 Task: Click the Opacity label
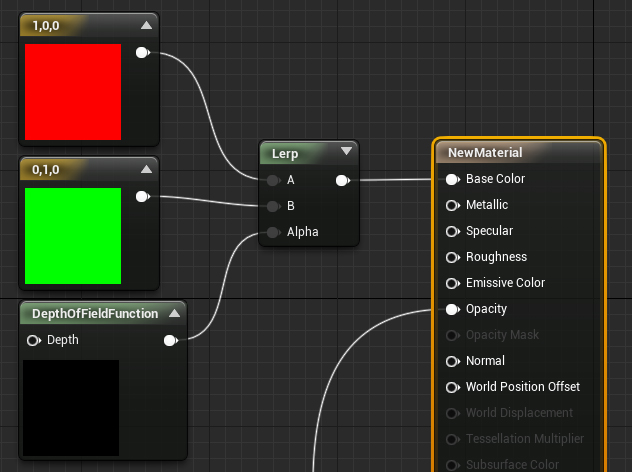pyautogui.click(x=486, y=309)
